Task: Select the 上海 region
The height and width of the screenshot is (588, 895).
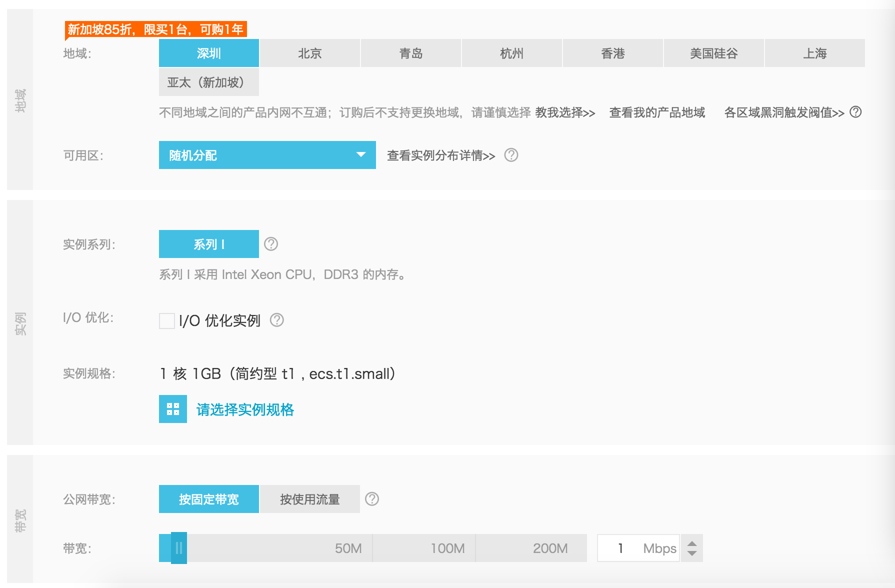Action: [x=815, y=53]
